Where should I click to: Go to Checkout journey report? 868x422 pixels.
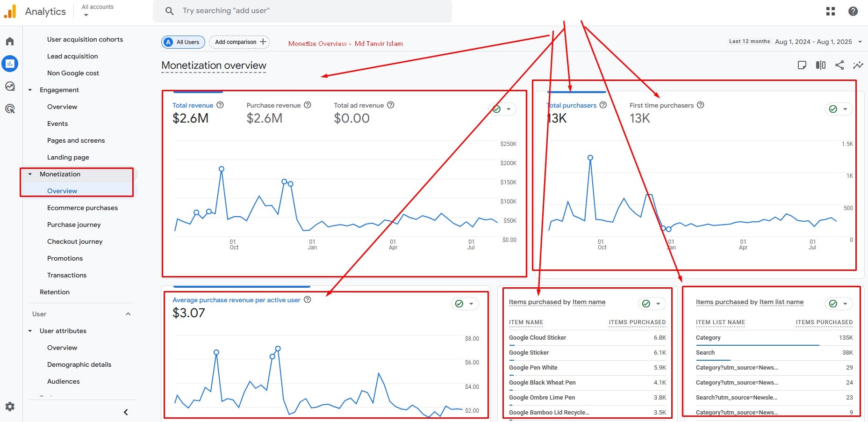pos(75,241)
